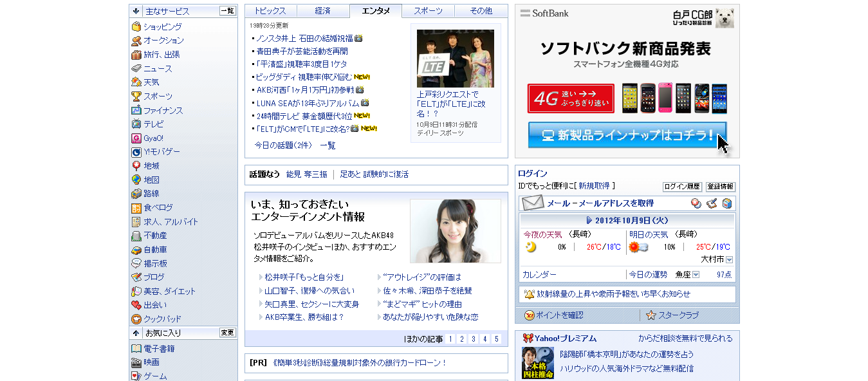Click the 映画 film icon
The image size is (868, 381).
pos(136,362)
